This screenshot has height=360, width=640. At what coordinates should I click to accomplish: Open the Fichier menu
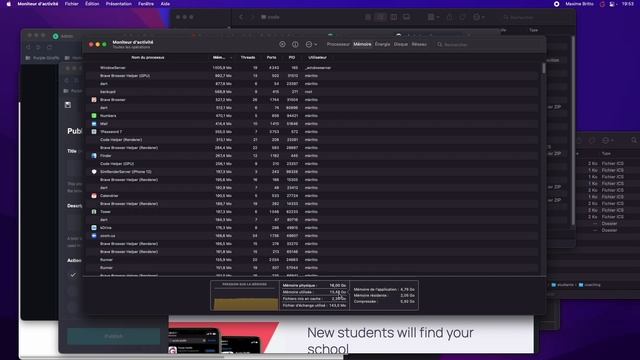pos(71,4)
